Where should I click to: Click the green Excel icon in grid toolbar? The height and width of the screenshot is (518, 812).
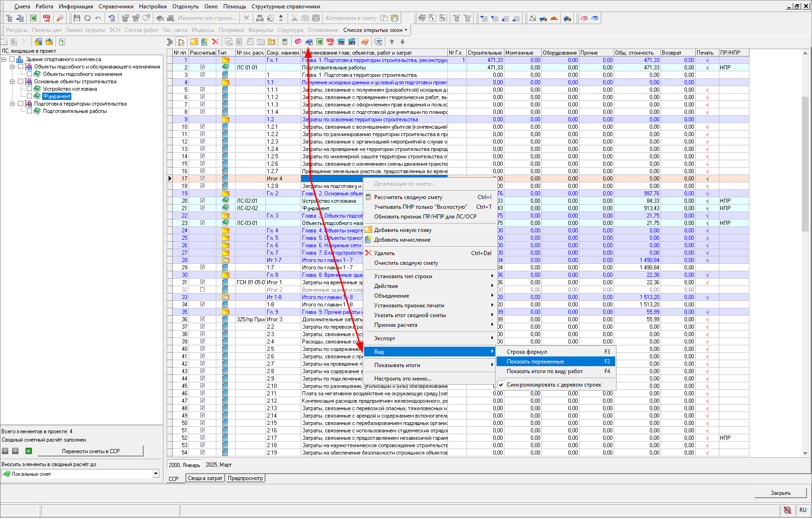pyautogui.click(x=320, y=42)
